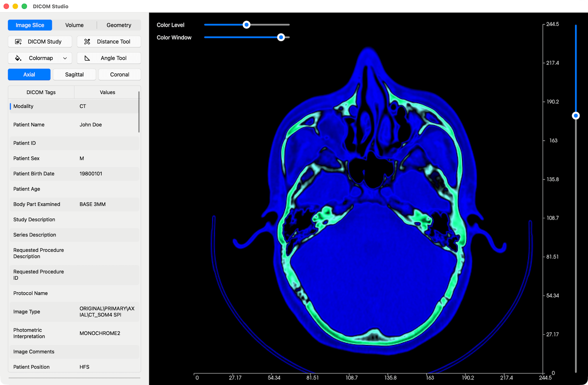Enable the Axial orientation toggle
Viewport: 588px width, 385px height.
(29, 74)
